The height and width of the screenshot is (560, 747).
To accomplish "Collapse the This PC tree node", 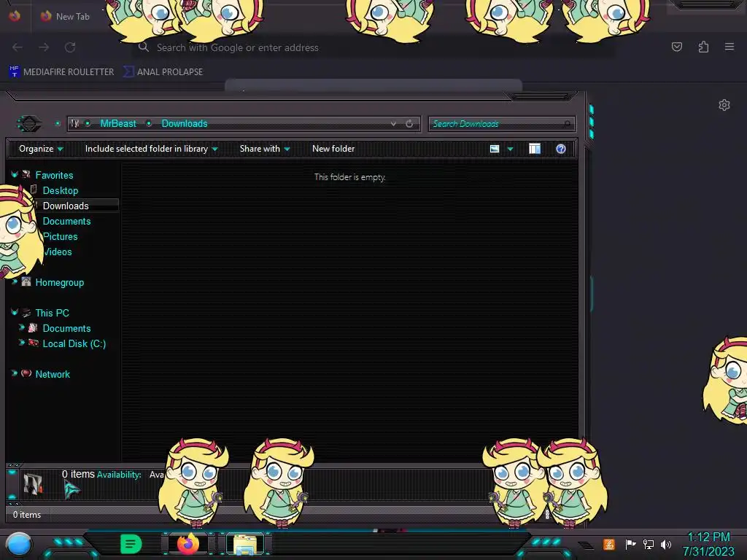I will (x=15, y=312).
